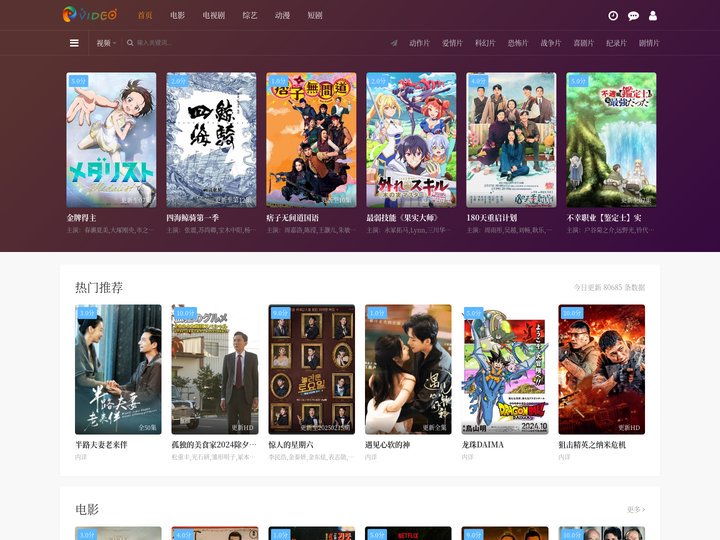This screenshot has width=720, height=540.
Task: Expand the 视频 search type dropdown
Action: click(x=106, y=43)
